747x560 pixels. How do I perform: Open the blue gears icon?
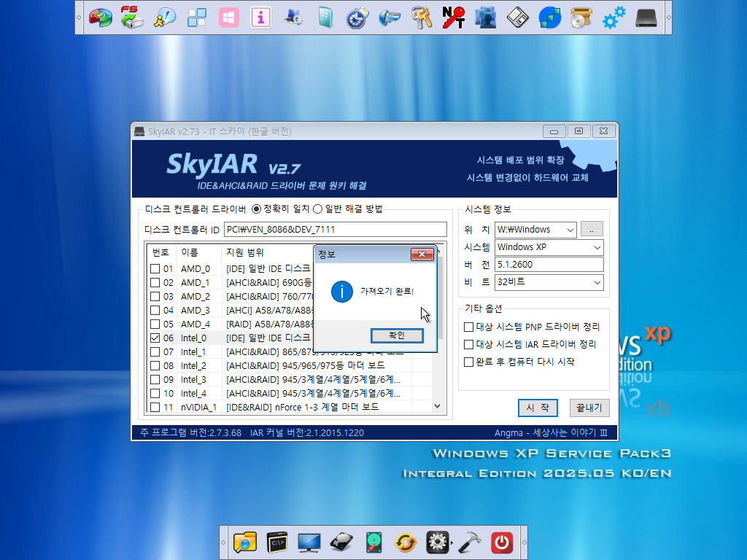(x=614, y=17)
